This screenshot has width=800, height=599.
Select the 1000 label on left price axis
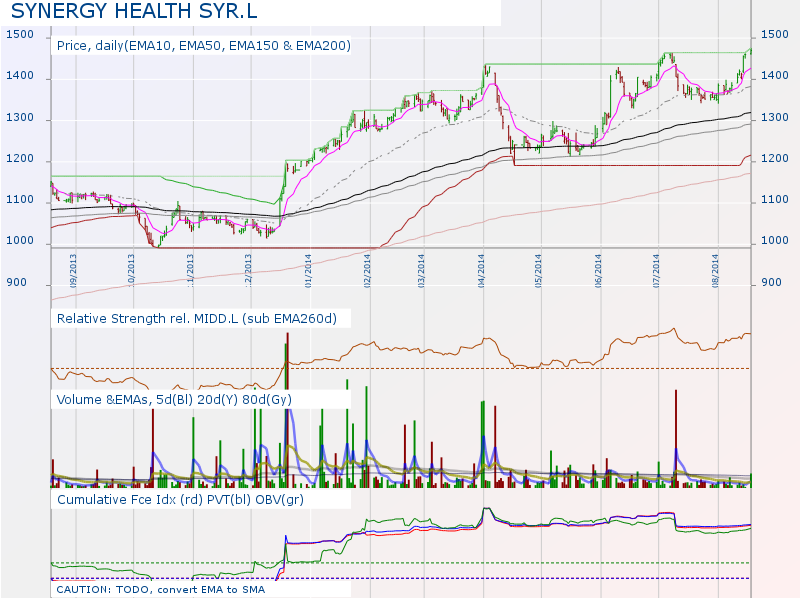(18, 241)
